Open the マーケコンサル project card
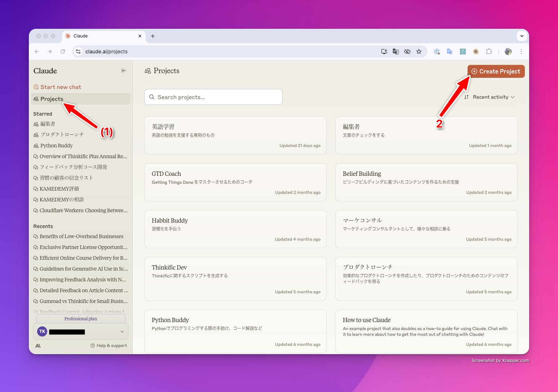Viewport: 558px width, 392px height. (426, 229)
